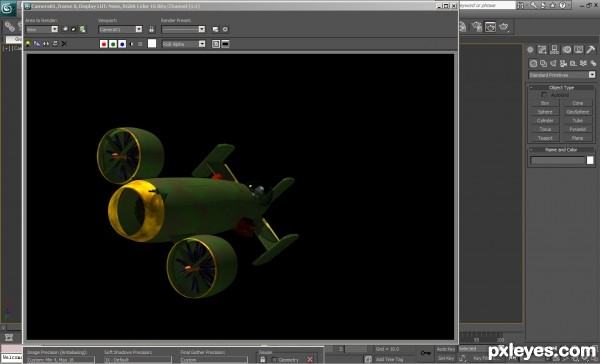Screen dimensions: 600x364
Task: Select the Systems category icon
Action: coord(593,63)
